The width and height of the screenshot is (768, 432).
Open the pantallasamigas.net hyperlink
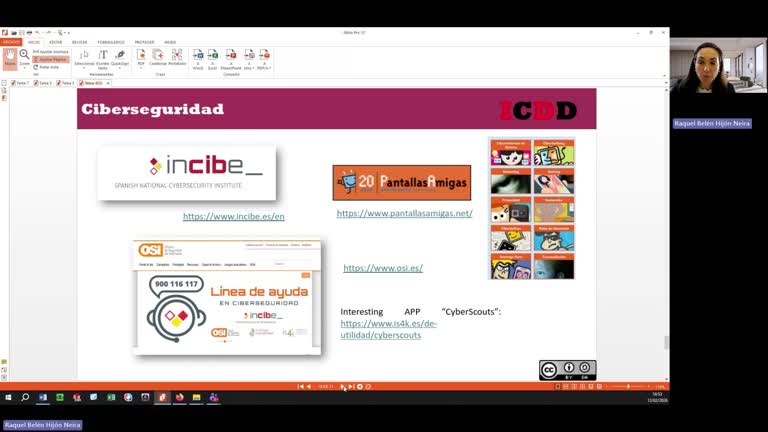[405, 213]
